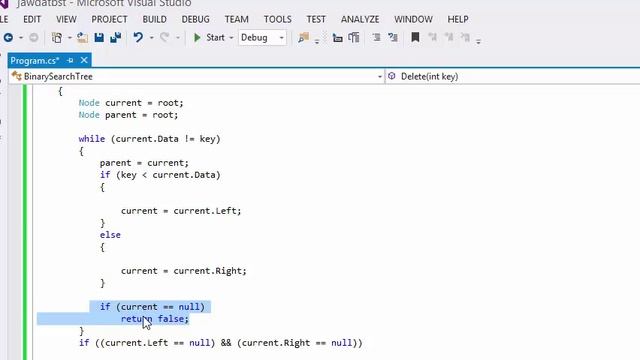The height and width of the screenshot is (360, 640).
Task: Click the Navigate Backward arrow icon
Action: coord(8,38)
